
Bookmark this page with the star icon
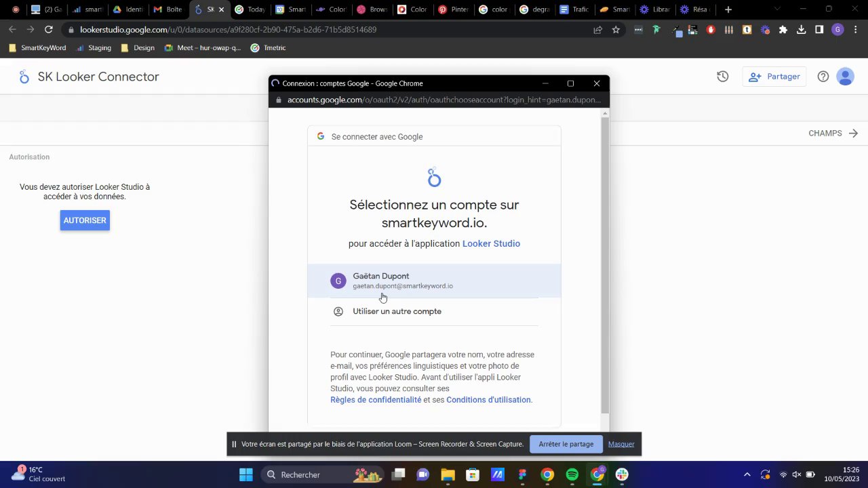[616, 30]
